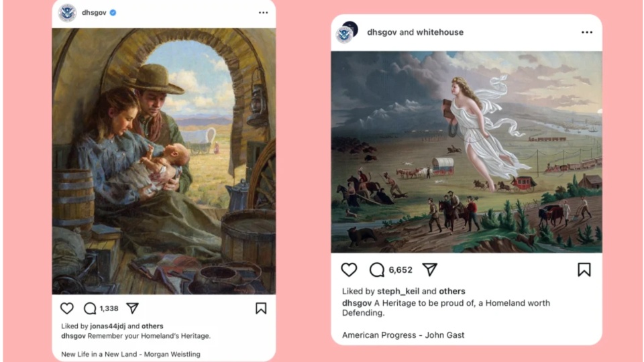Open the whitehouse profile from post header
This screenshot has height=362, width=644.
[440, 32]
